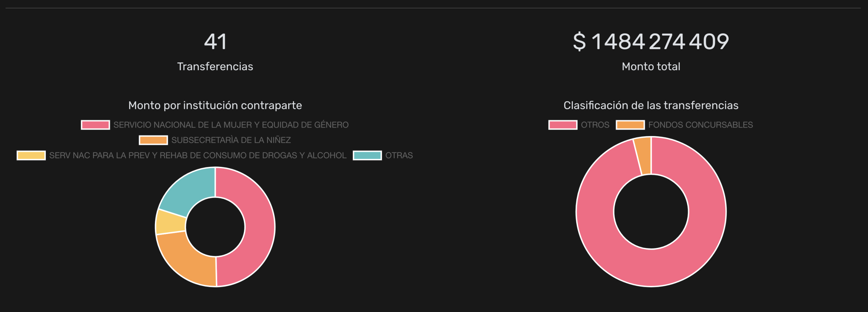The width and height of the screenshot is (868, 312).
Task: Click the pink swatch beside OTROS
Action: (563, 125)
